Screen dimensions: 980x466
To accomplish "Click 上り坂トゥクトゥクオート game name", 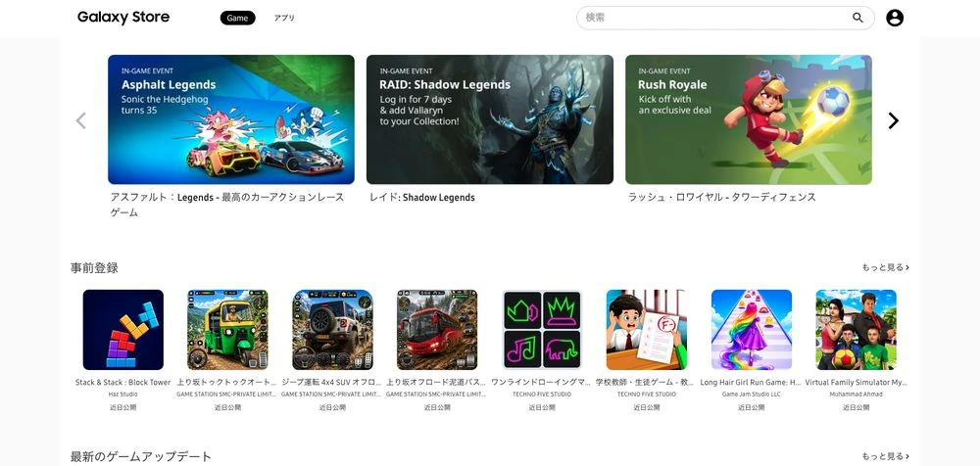I will click(x=227, y=382).
